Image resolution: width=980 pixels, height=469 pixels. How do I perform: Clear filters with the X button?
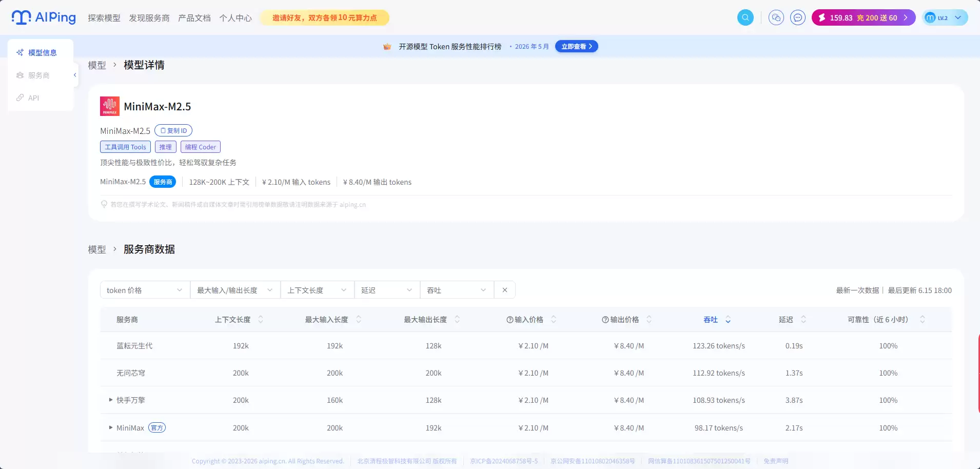pyautogui.click(x=505, y=290)
